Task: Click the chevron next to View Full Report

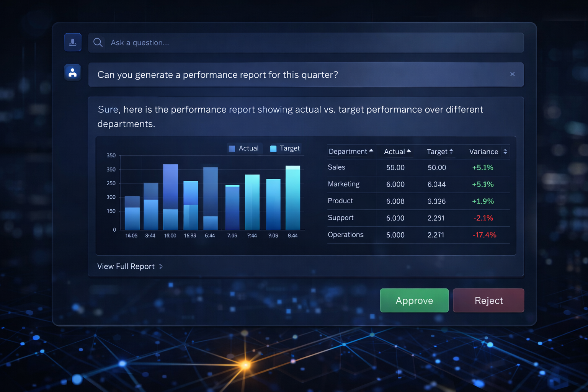Action: (x=161, y=266)
